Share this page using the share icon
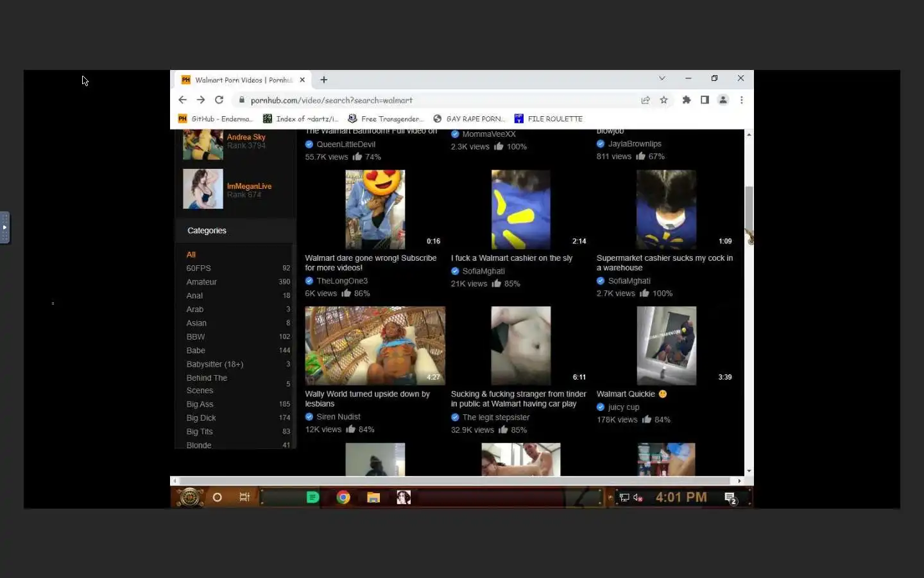924x578 pixels. coord(646,100)
